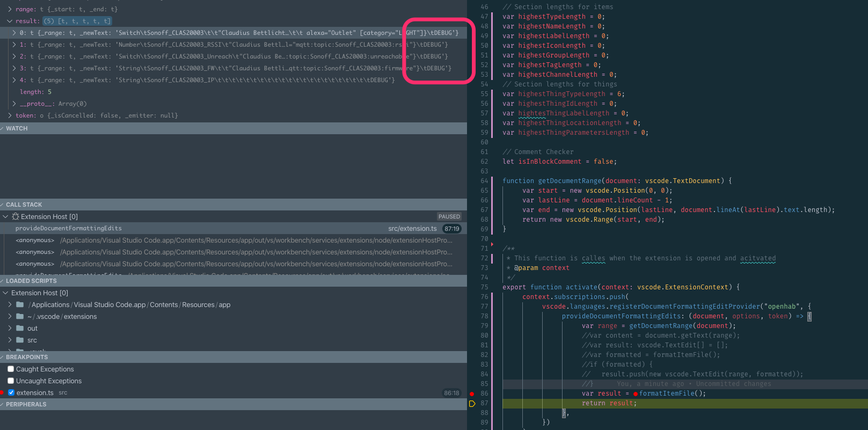The image size is (868, 430).
Task: Click the Applications folder icon in Loaded Scripts
Action: click(20, 304)
